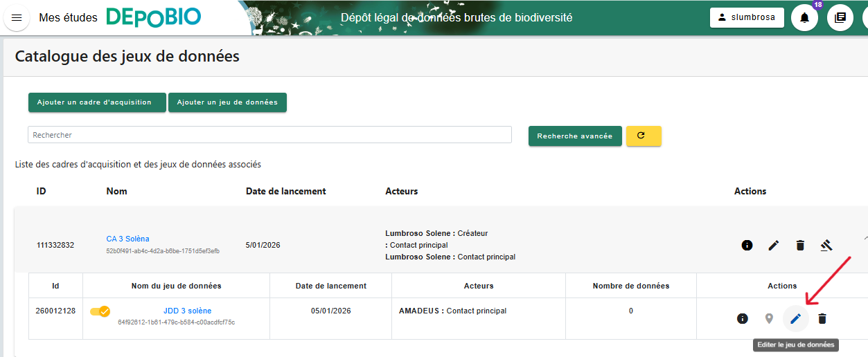Screen dimensions: 868x357
Task: Delete the CA 3 Solèna acquisition framework
Action: point(800,245)
